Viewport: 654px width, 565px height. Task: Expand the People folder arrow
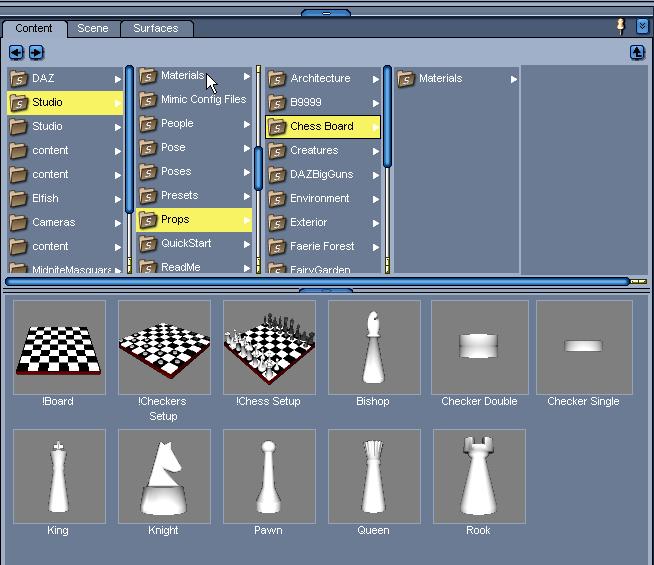click(x=247, y=124)
